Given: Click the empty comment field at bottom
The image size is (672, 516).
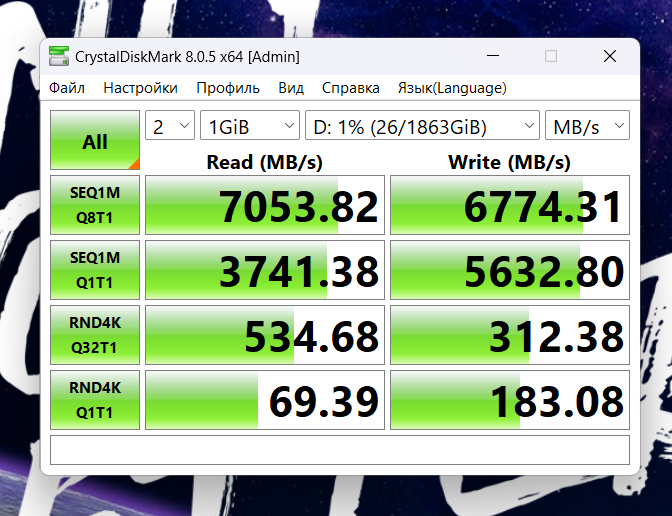Looking at the screenshot, I should coord(340,450).
